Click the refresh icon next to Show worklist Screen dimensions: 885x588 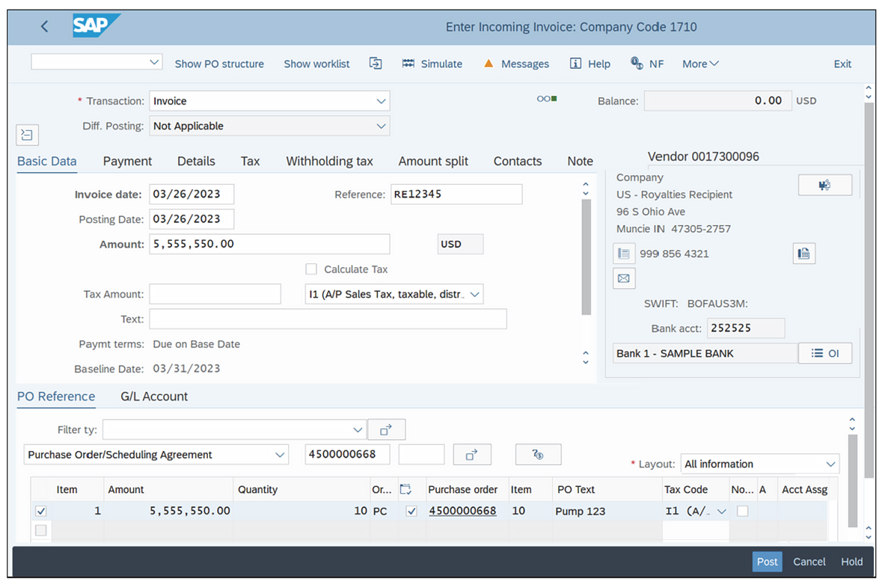(x=376, y=64)
